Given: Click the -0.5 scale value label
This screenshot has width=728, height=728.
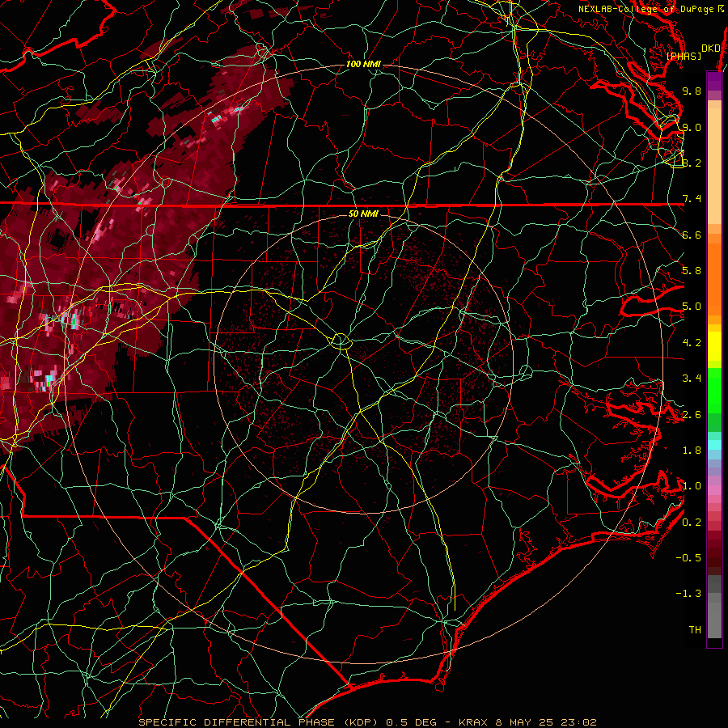Looking at the screenshot, I should [688, 558].
